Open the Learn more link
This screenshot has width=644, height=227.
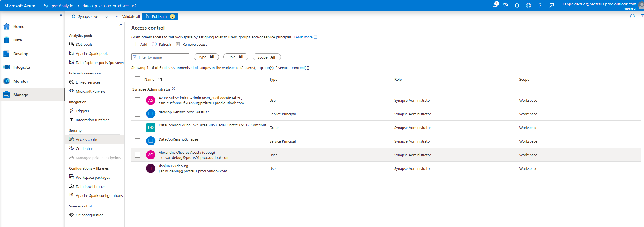click(306, 37)
